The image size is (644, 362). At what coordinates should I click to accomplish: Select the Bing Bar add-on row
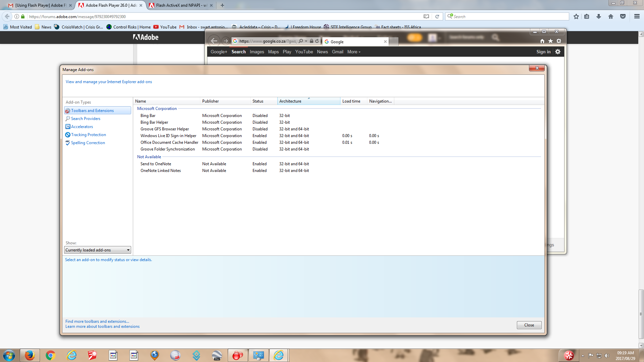(148, 116)
